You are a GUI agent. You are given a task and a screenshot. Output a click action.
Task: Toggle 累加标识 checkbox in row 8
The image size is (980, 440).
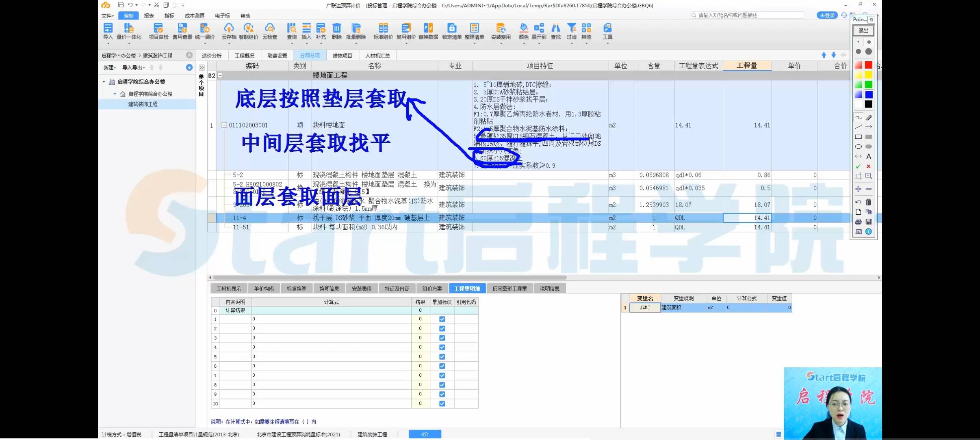tap(442, 385)
